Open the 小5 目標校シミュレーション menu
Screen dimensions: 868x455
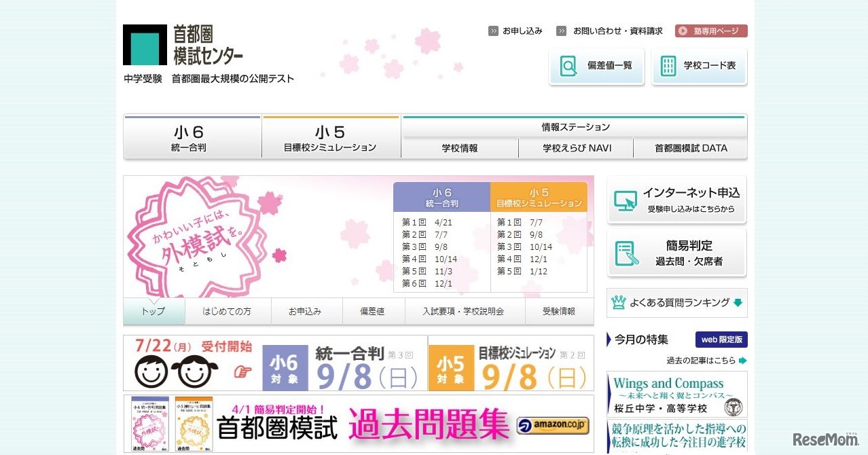(331, 138)
